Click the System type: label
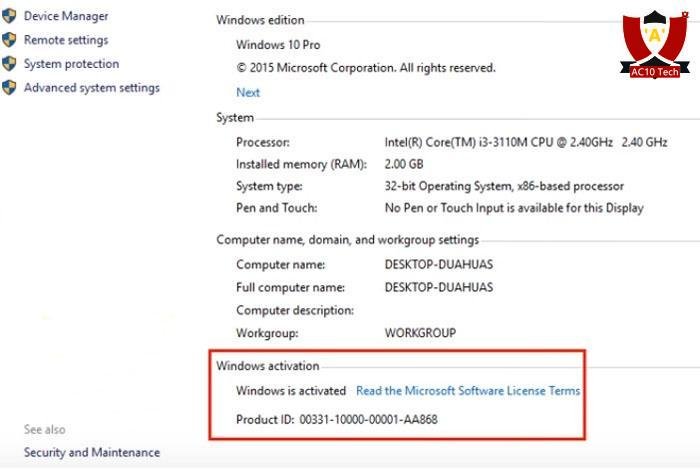Image resolution: width=700 pixels, height=470 pixels. 269,186
